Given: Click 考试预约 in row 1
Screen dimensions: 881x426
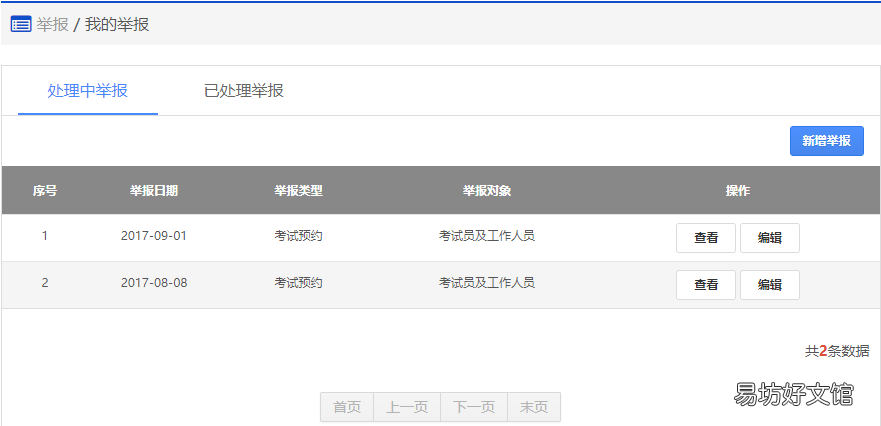Looking at the screenshot, I should tap(298, 236).
